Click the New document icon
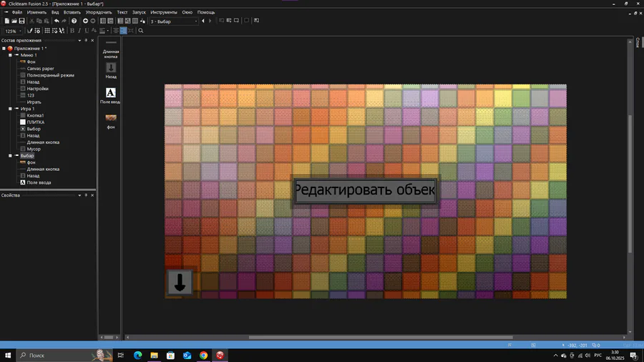Viewport: 644px width, 362px height. pos(6,21)
